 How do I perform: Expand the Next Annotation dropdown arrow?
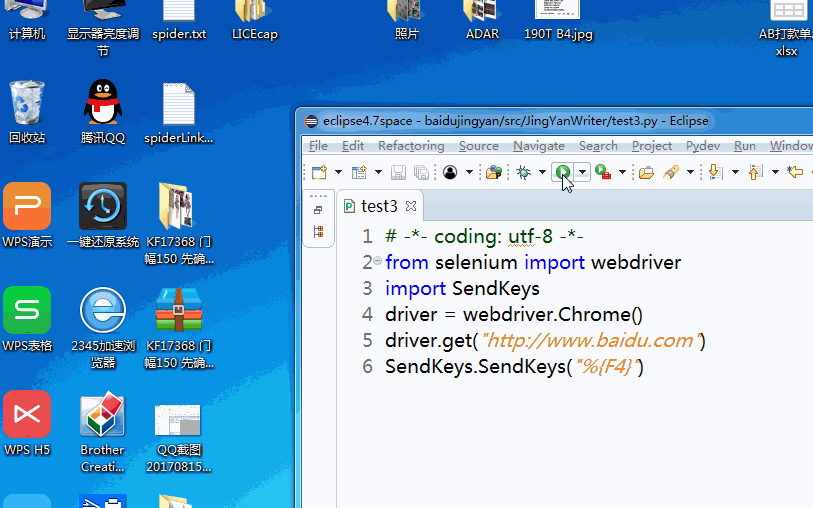click(x=735, y=172)
